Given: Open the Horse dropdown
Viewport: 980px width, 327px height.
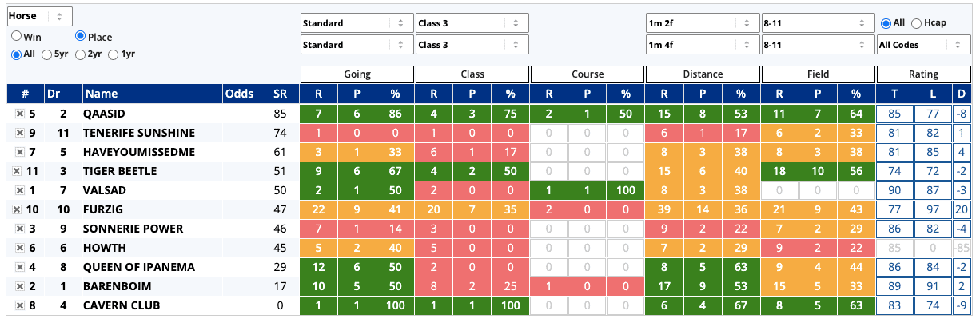Looking at the screenshot, I should [40, 16].
